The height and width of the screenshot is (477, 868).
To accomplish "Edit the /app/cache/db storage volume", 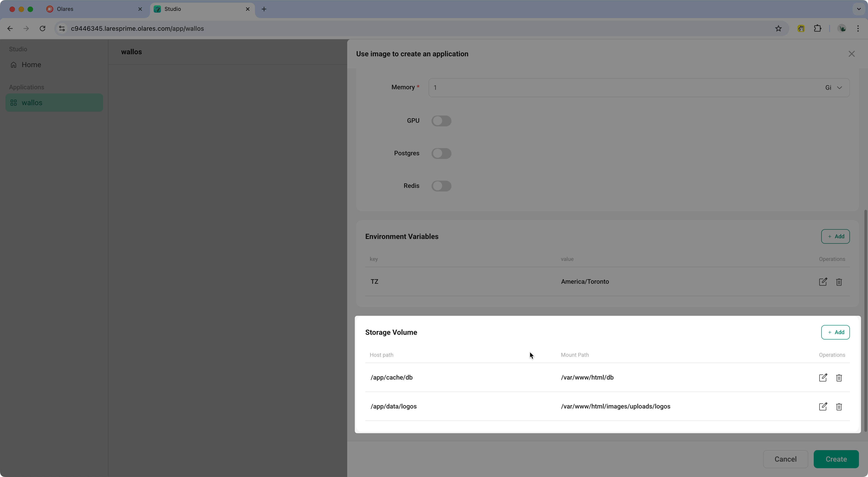I will click(x=823, y=378).
